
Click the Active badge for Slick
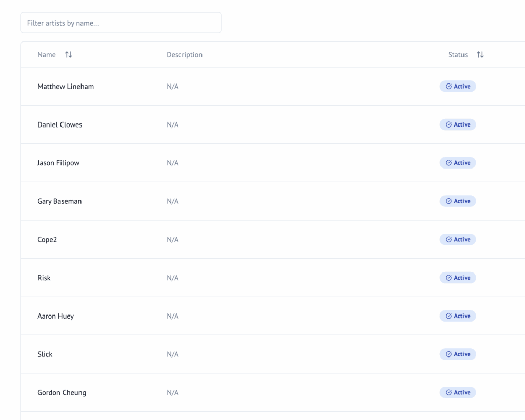(x=458, y=354)
